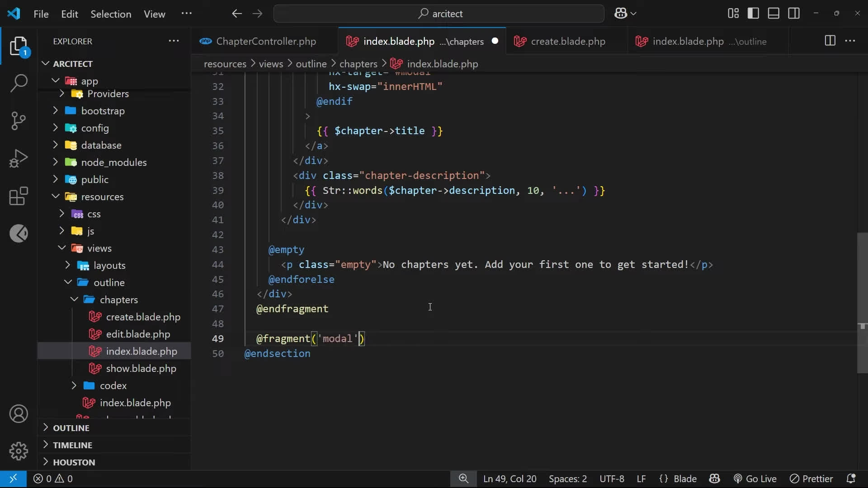The image size is (868, 488).
Task: Switch to ChapterController.php tab
Action: pos(265,41)
